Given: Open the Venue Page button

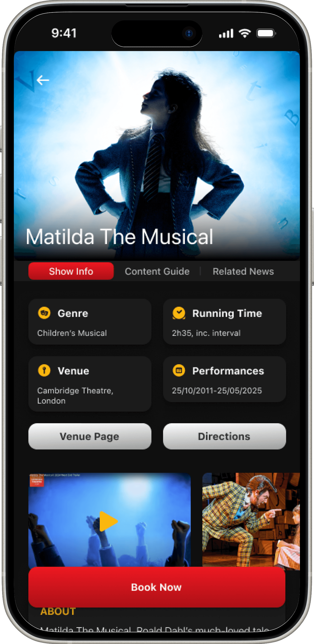Looking at the screenshot, I should coord(90,436).
